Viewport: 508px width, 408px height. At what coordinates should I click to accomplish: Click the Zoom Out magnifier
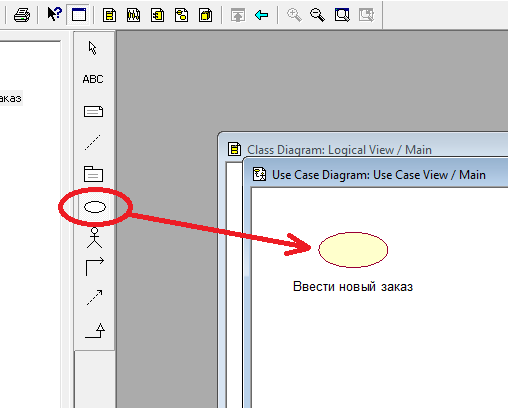click(317, 15)
